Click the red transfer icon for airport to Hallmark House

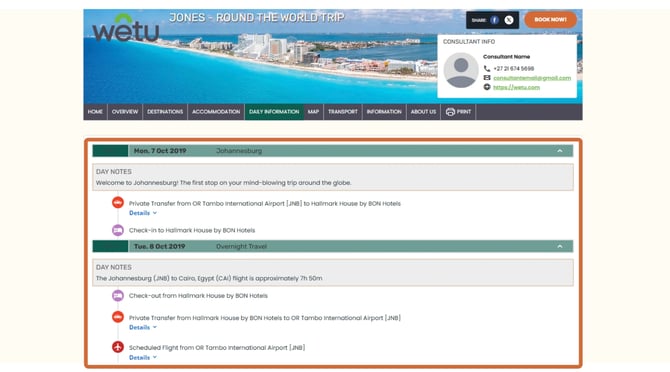coord(118,202)
